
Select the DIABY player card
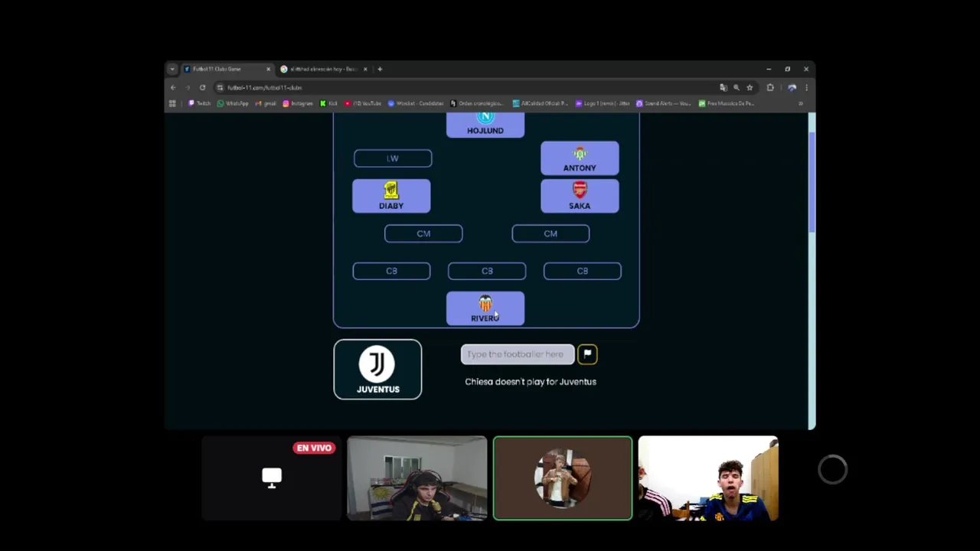tap(391, 196)
